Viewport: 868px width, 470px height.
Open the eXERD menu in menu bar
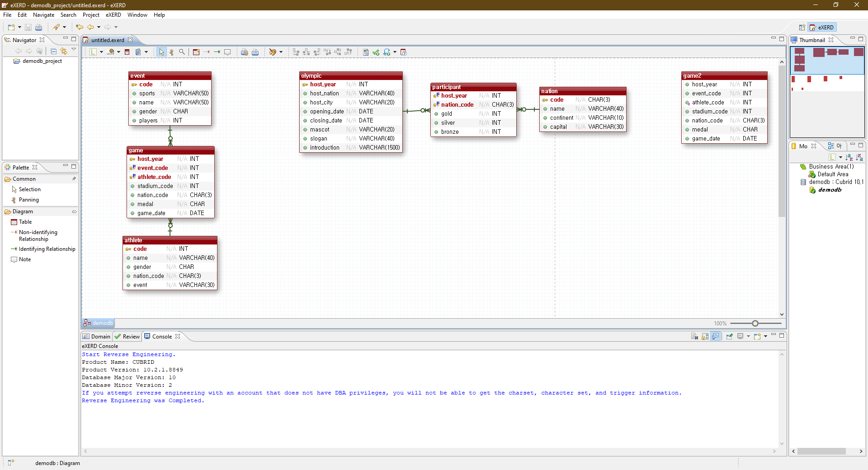pos(113,15)
